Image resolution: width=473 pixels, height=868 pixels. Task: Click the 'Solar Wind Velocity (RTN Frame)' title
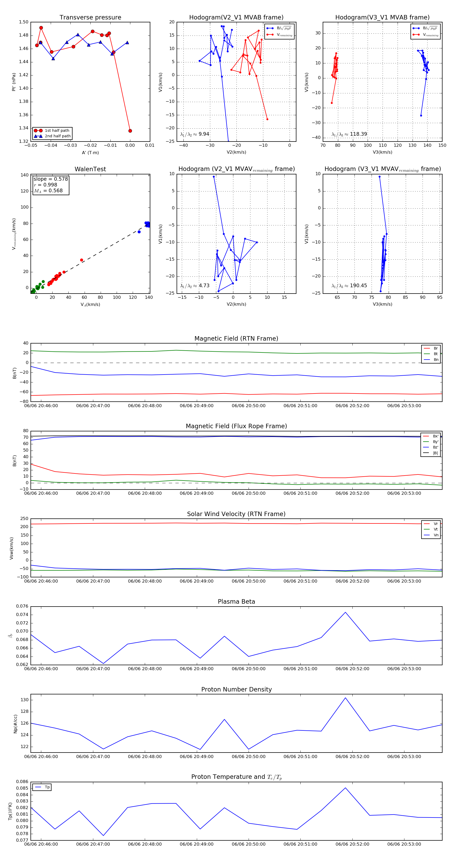(236, 514)
